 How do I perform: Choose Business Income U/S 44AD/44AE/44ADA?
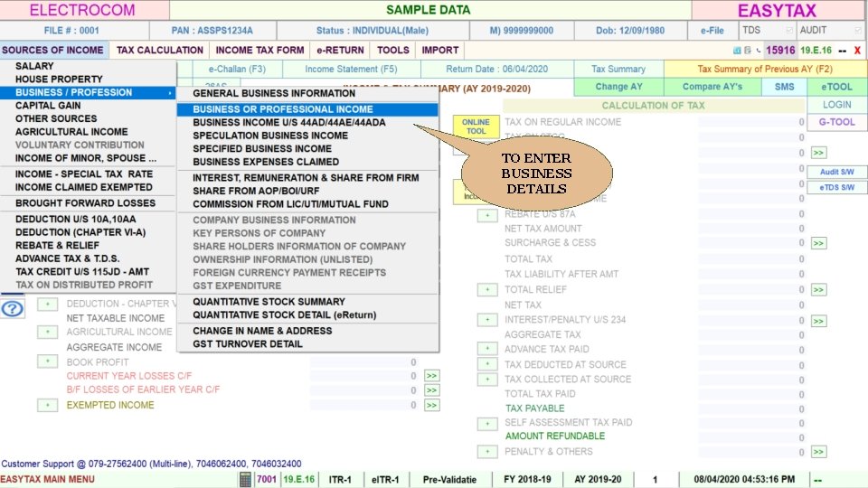[307, 123]
